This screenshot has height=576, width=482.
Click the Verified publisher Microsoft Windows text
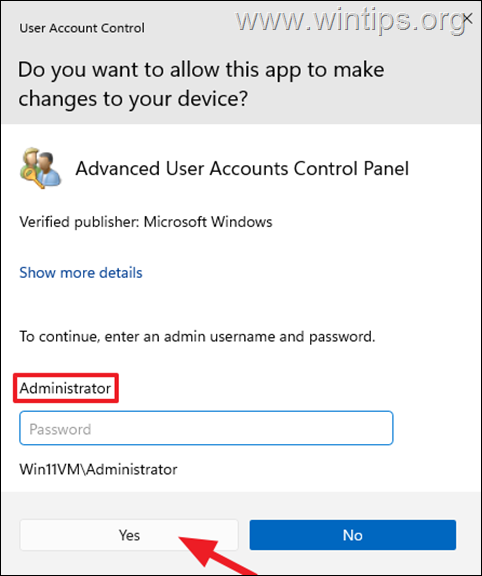point(146,222)
